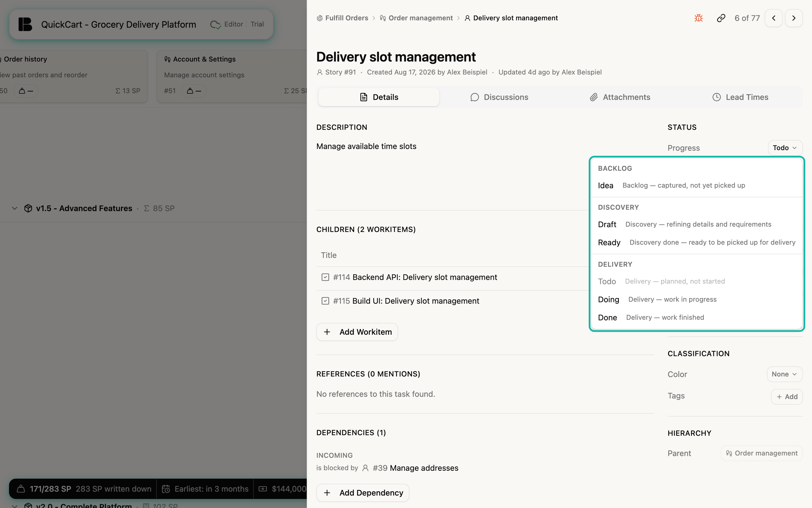Switch to the Lead Times tab

741,97
